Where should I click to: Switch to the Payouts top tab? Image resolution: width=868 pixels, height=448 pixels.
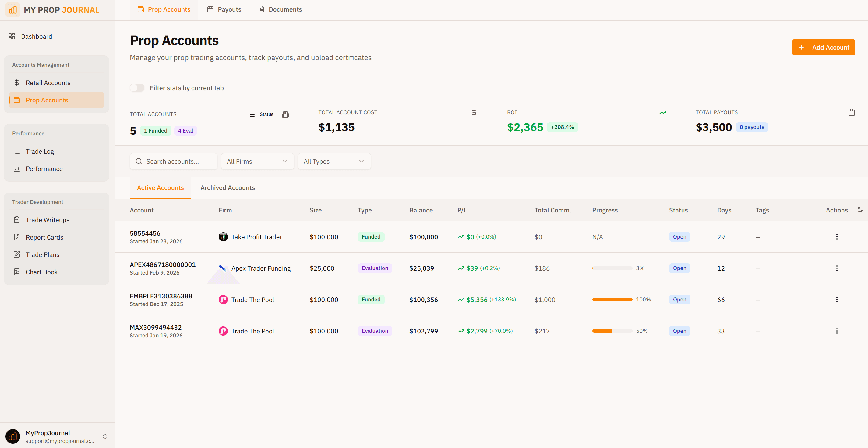(224, 9)
